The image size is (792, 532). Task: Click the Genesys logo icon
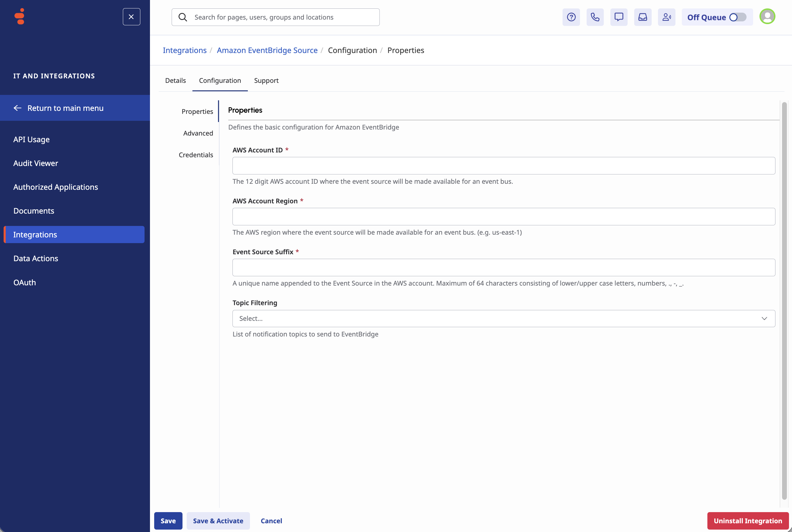click(20, 16)
